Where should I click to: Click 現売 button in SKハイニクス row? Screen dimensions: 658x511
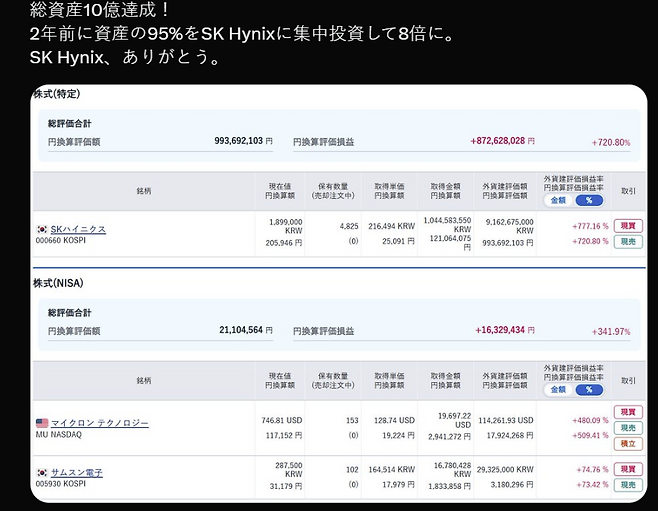coord(628,242)
